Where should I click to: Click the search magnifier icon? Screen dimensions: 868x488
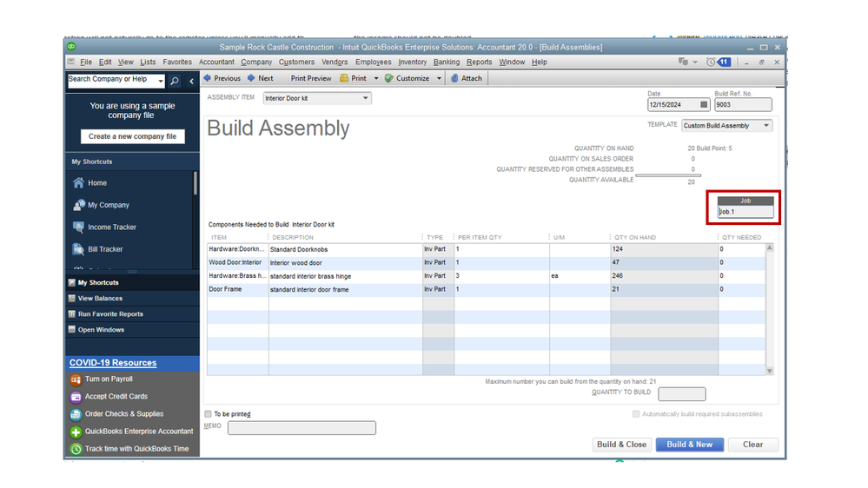(175, 81)
